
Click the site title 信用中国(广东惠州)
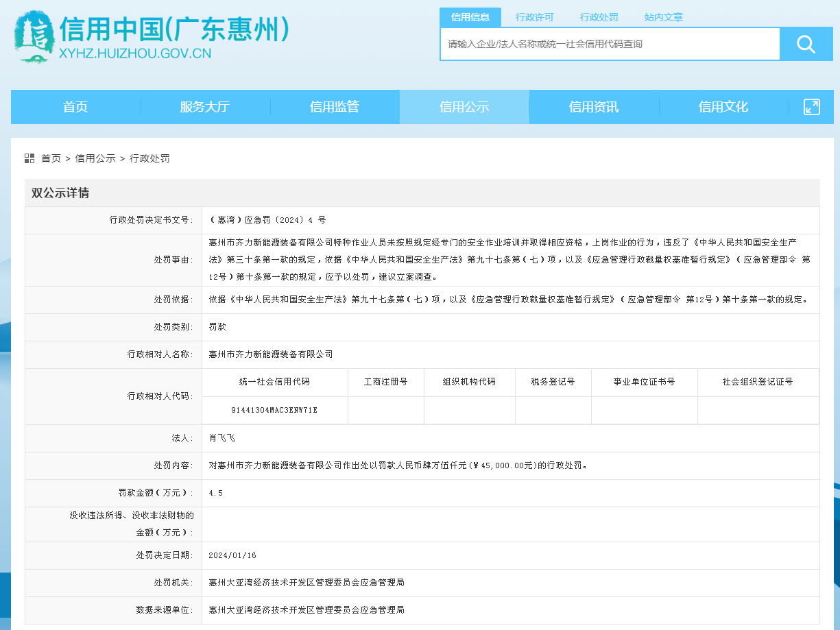point(175,29)
